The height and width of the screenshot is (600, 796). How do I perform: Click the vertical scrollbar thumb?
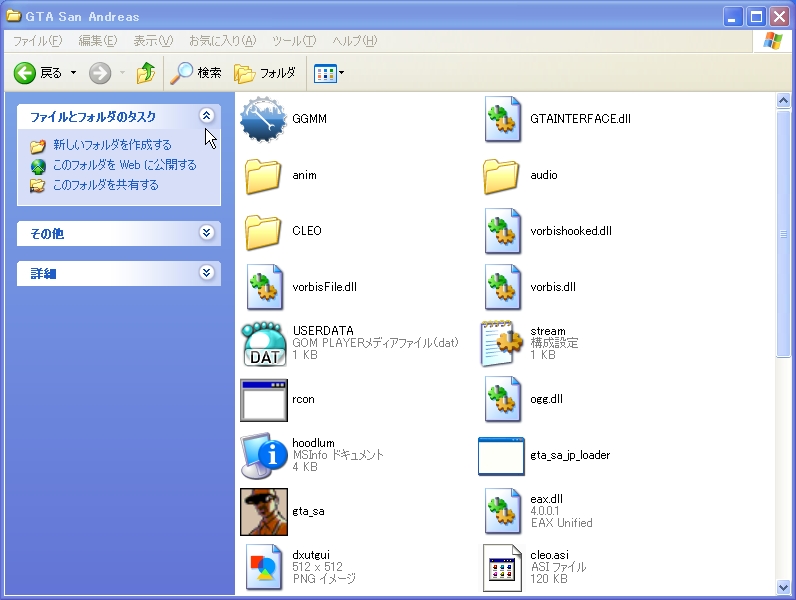coord(783,234)
